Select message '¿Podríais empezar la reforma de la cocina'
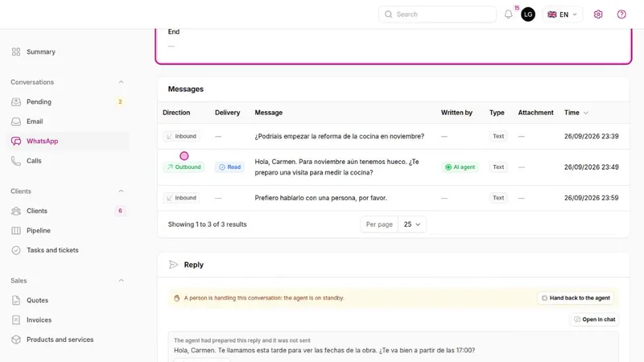Screen dimensions: 644x362 tap(339, 136)
